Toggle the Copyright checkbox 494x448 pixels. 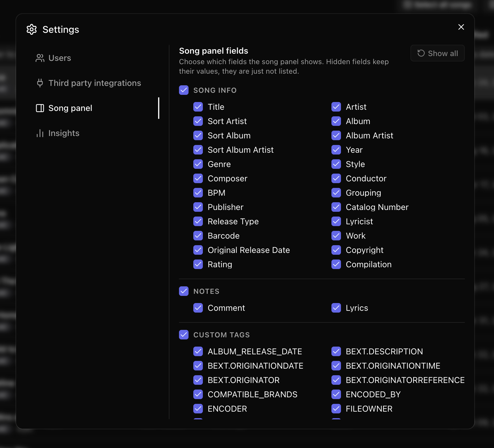click(336, 250)
